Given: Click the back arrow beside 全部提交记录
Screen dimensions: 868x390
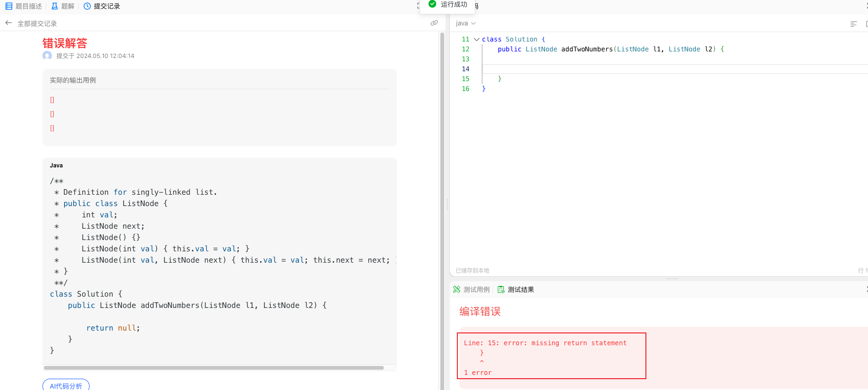Looking at the screenshot, I should point(8,23).
